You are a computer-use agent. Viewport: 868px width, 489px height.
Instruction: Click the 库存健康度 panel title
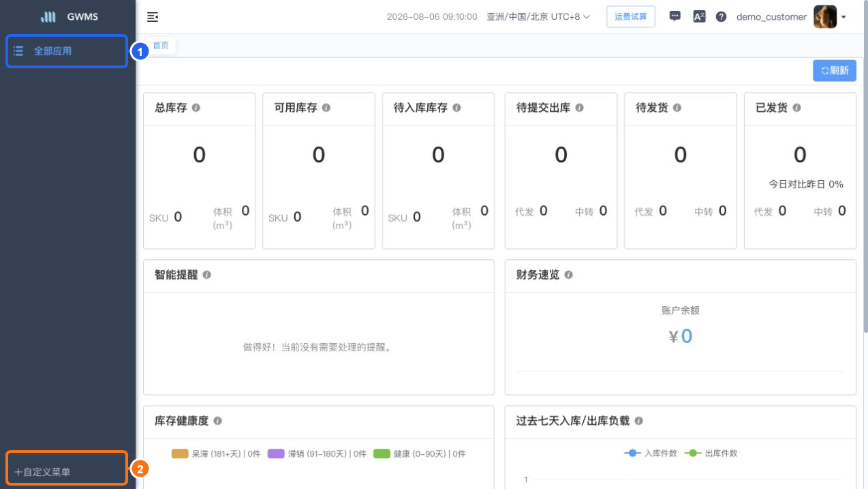tap(181, 421)
